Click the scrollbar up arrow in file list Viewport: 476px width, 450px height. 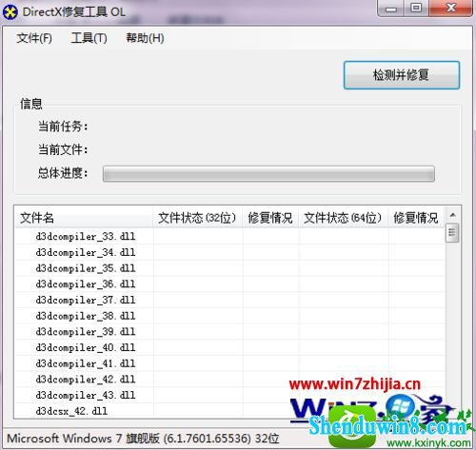click(x=452, y=215)
